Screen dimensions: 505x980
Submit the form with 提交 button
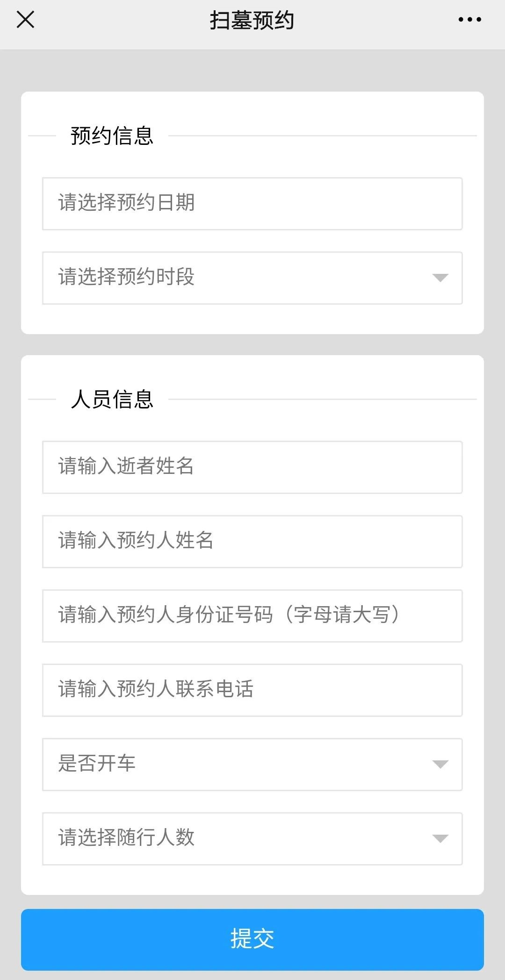(252, 939)
